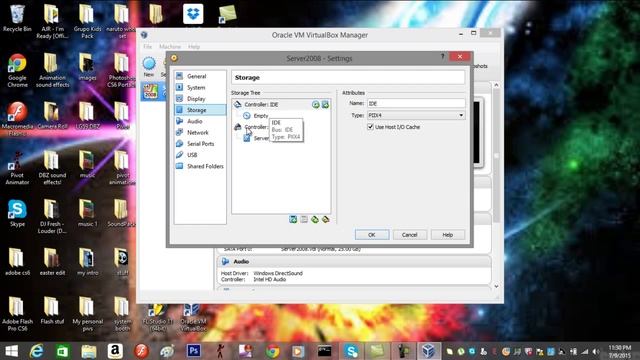Open Skype desktop shortcut

pyautogui.click(x=17, y=213)
